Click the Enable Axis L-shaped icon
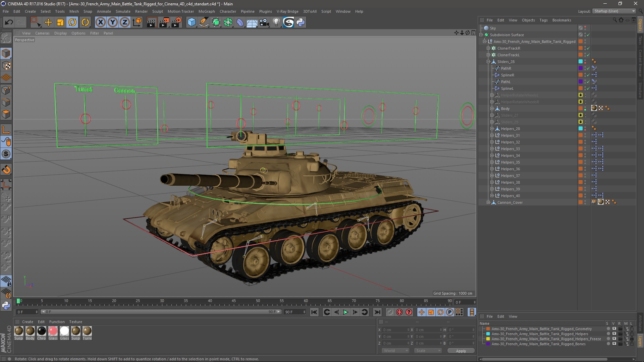 click(6, 129)
